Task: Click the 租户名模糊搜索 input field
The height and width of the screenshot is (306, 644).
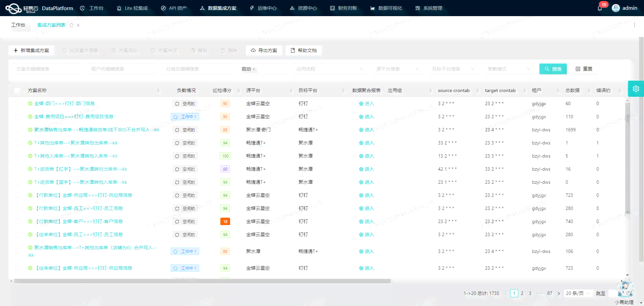Action: [x=122, y=69]
